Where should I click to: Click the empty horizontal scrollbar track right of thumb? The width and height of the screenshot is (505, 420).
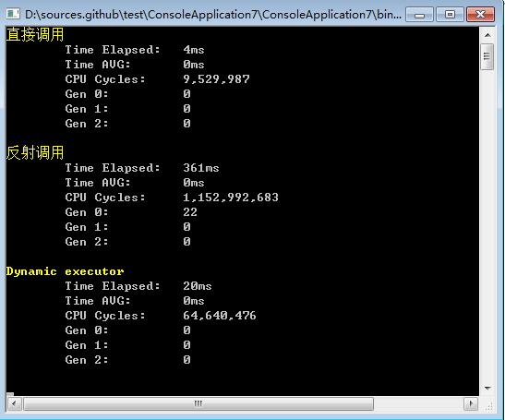pos(419,403)
